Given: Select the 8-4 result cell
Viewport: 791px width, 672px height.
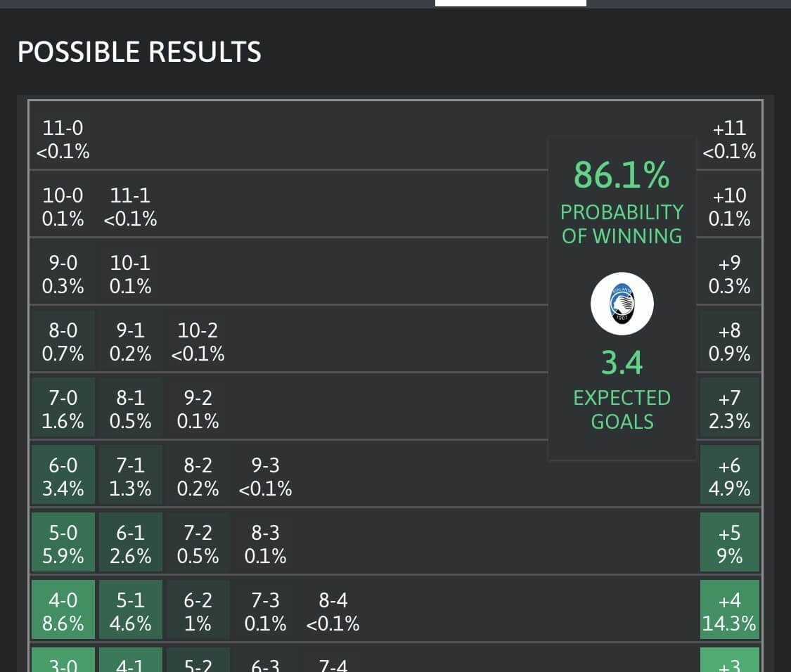Looking at the screenshot, I should [x=332, y=611].
